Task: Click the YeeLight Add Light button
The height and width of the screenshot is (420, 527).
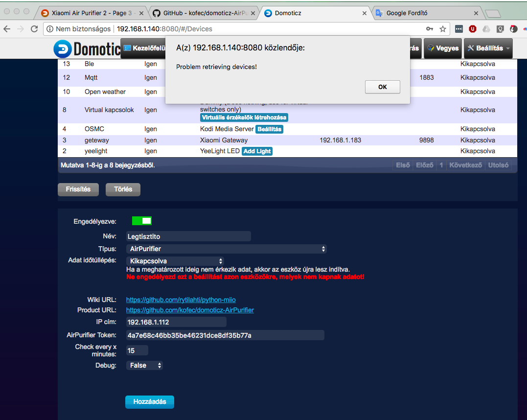Action: [x=257, y=151]
